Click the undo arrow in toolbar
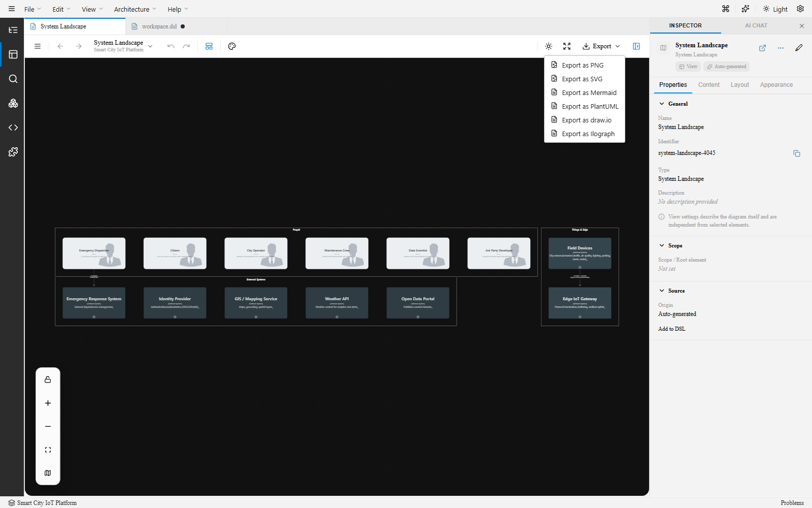 (x=171, y=46)
